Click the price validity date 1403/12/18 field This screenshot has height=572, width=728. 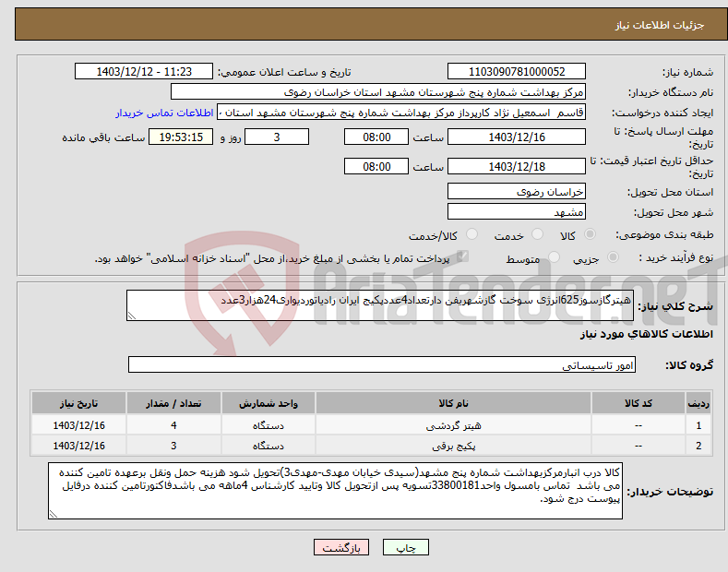pos(517,166)
